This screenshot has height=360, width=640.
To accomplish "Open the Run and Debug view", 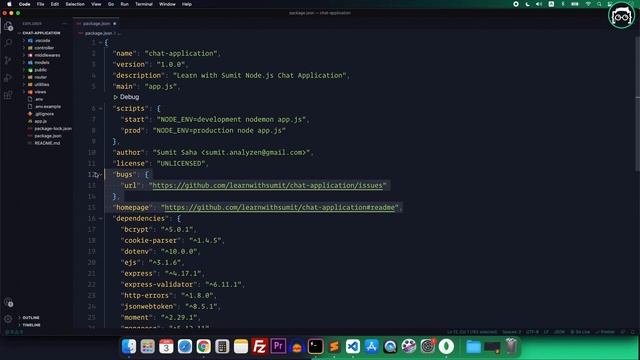I will pos(8,78).
